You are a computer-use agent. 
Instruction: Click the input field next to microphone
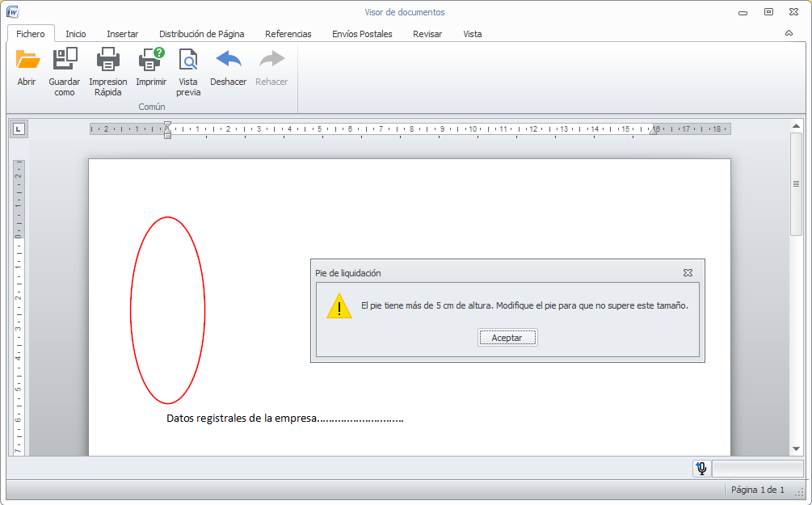pyautogui.click(x=758, y=468)
